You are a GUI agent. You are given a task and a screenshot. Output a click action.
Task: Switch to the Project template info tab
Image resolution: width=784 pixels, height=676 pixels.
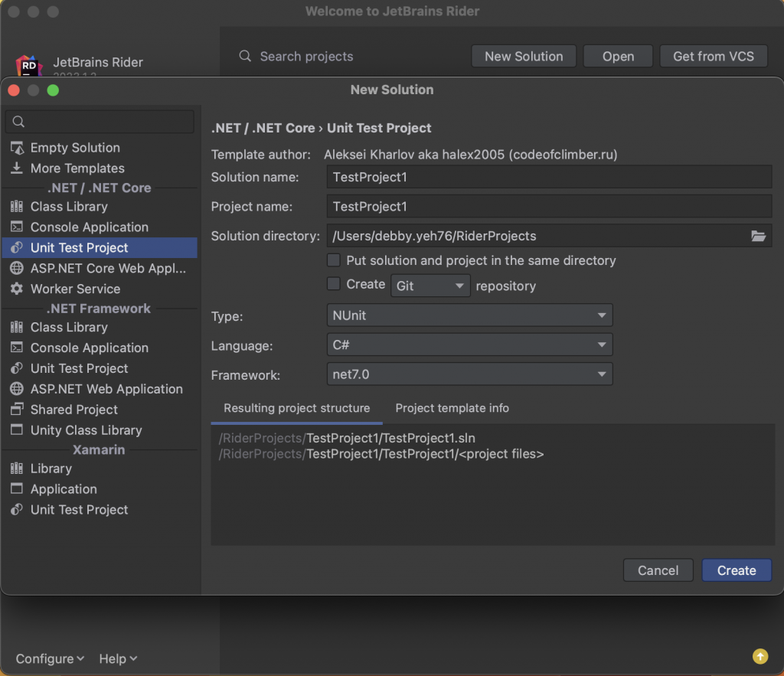point(452,408)
